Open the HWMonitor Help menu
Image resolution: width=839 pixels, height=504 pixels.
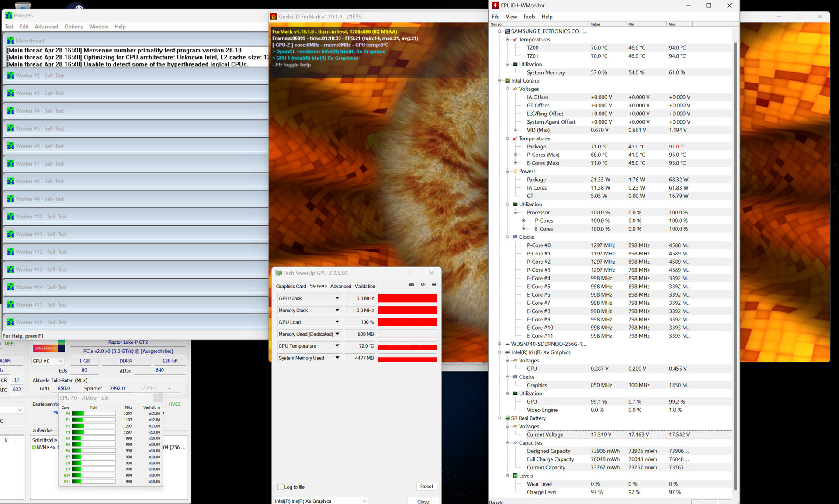(547, 17)
